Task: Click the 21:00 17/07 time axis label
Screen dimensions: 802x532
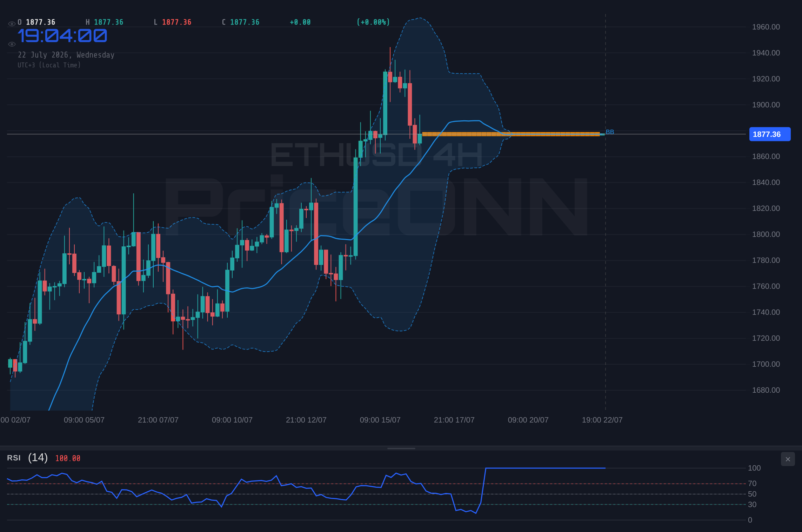Action: pos(454,420)
